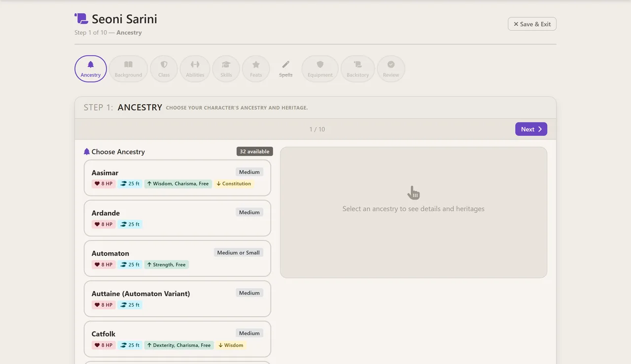Click the tree icon beside Choose Ancestry
The width and height of the screenshot is (631, 364).
point(87,152)
